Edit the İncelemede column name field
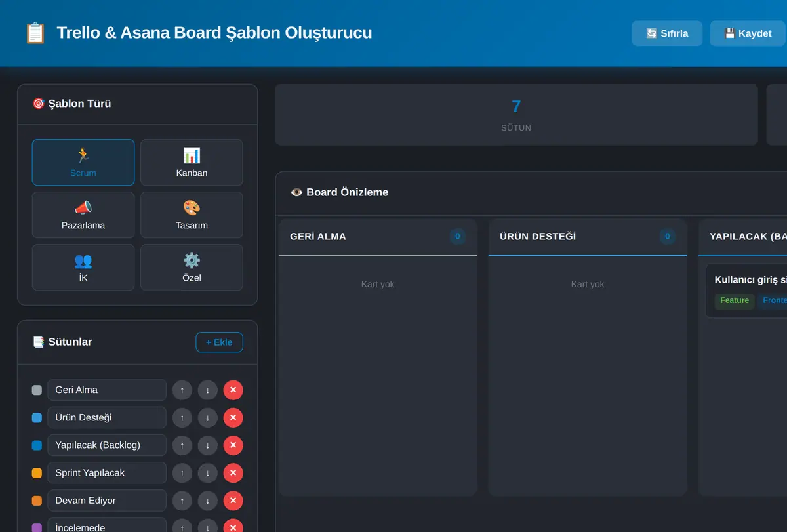The image size is (787, 532). coord(107,525)
